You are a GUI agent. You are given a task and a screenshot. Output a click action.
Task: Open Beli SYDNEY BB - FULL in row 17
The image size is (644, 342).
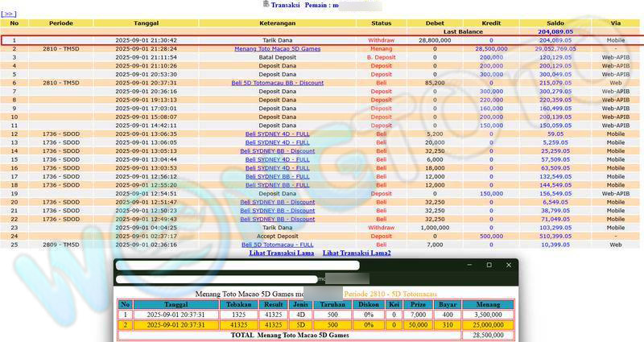coord(277,176)
